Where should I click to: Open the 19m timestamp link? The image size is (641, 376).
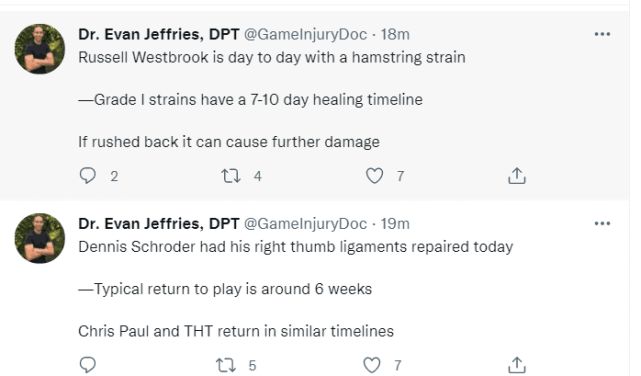point(395,224)
